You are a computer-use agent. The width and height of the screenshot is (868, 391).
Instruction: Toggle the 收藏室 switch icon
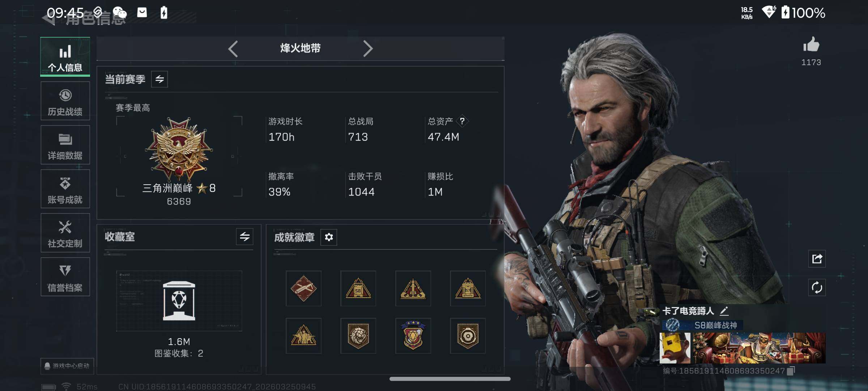(x=245, y=237)
